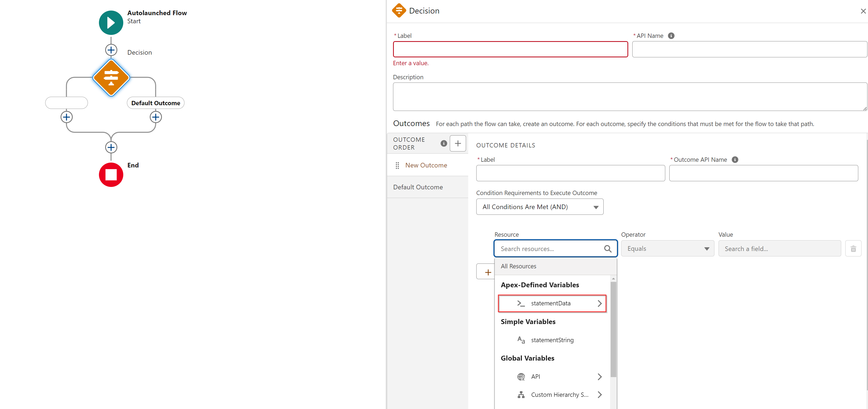Select the orange Decision diamond element
Screen dimensions: 868x409
click(111, 78)
